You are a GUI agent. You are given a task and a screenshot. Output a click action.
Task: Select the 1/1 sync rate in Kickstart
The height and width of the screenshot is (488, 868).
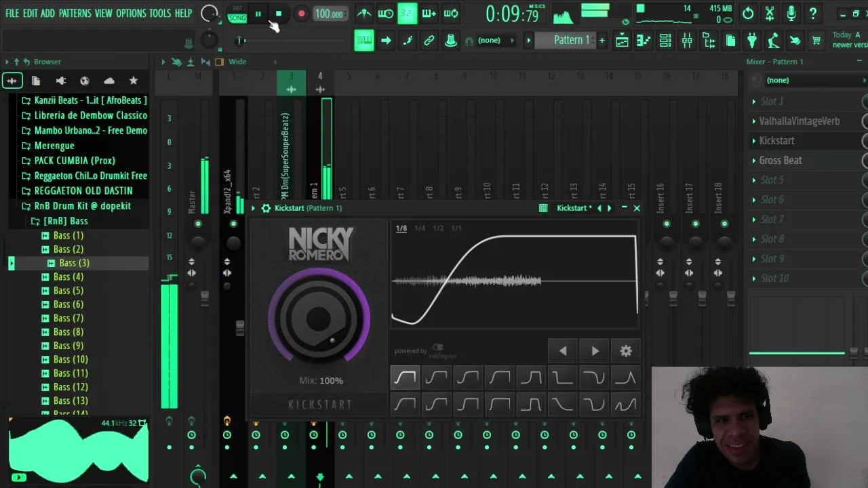[x=456, y=228]
